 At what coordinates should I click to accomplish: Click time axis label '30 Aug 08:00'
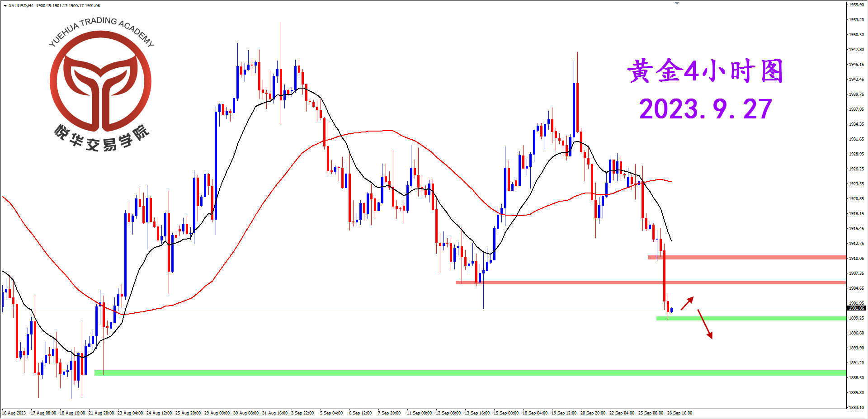coord(246,413)
